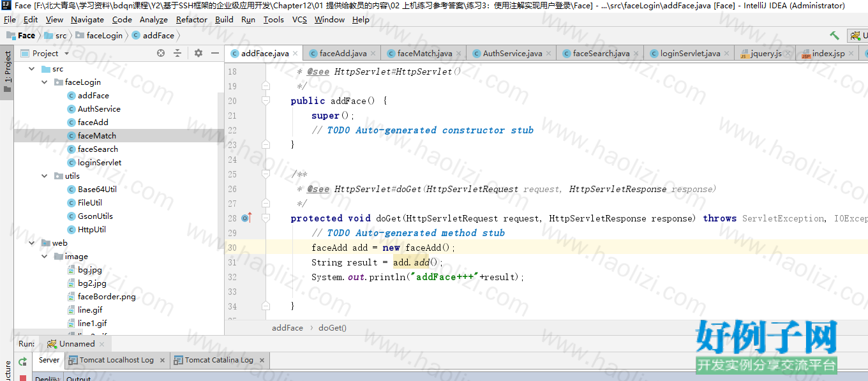Collapse the image folder

[x=44, y=257]
